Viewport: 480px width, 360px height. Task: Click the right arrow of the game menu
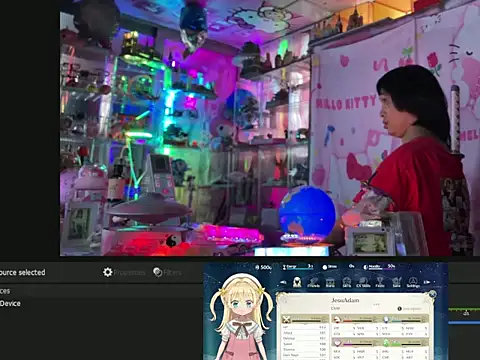click(x=427, y=282)
